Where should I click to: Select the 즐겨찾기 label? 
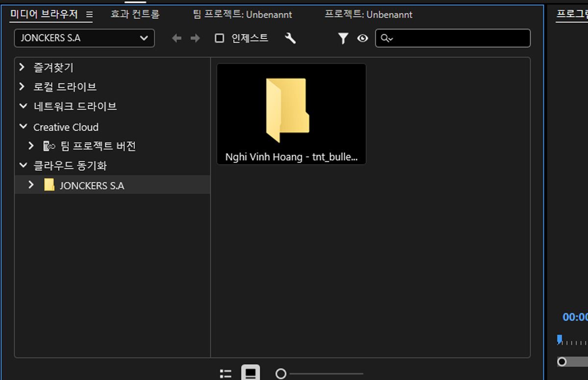coord(53,68)
